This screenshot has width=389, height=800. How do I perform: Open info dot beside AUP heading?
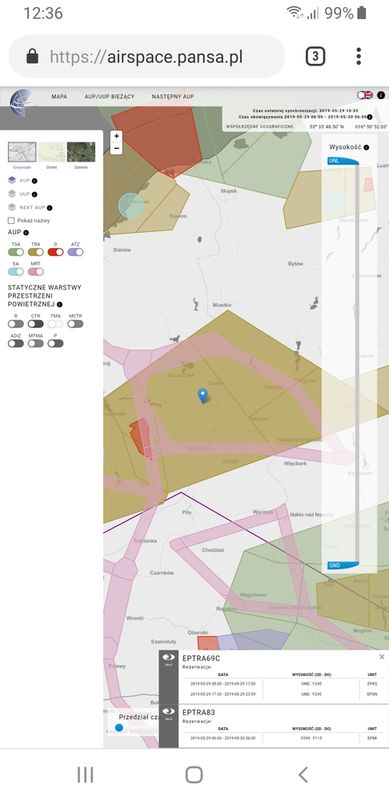[26, 233]
